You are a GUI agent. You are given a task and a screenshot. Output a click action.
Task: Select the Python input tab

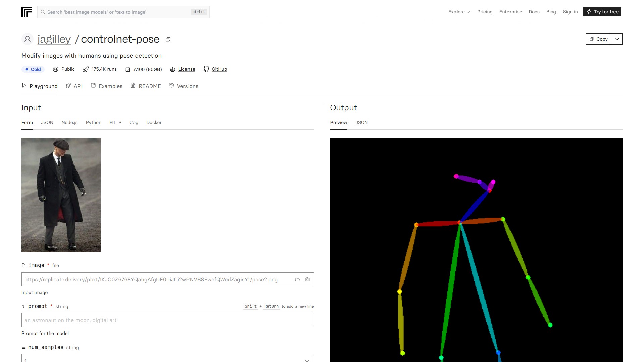coord(94,122)
